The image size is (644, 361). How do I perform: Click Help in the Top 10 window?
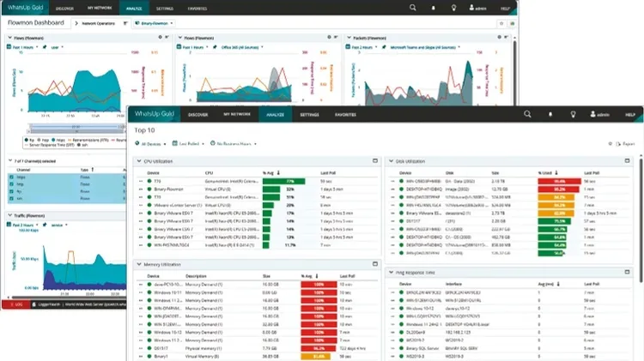click(x=630, y=114)
